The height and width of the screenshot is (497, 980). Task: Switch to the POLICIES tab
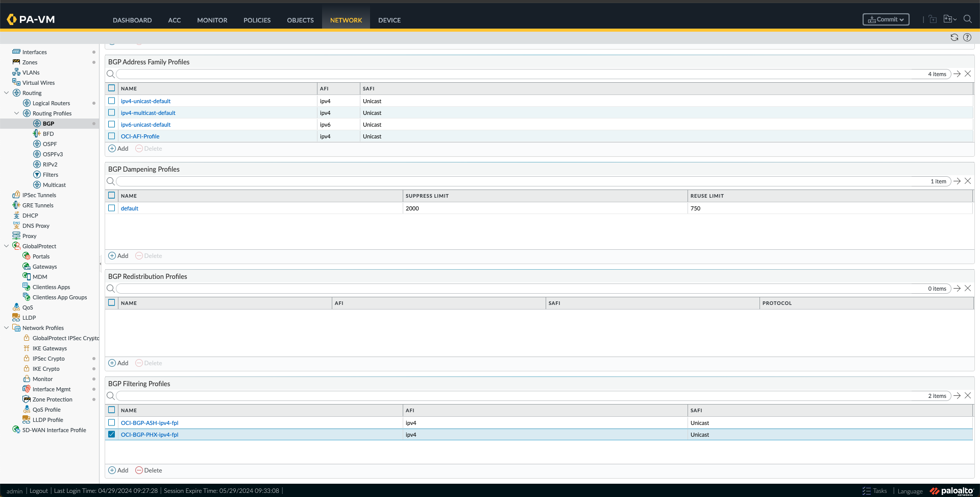pyautogui.click(x=257, y=20)
